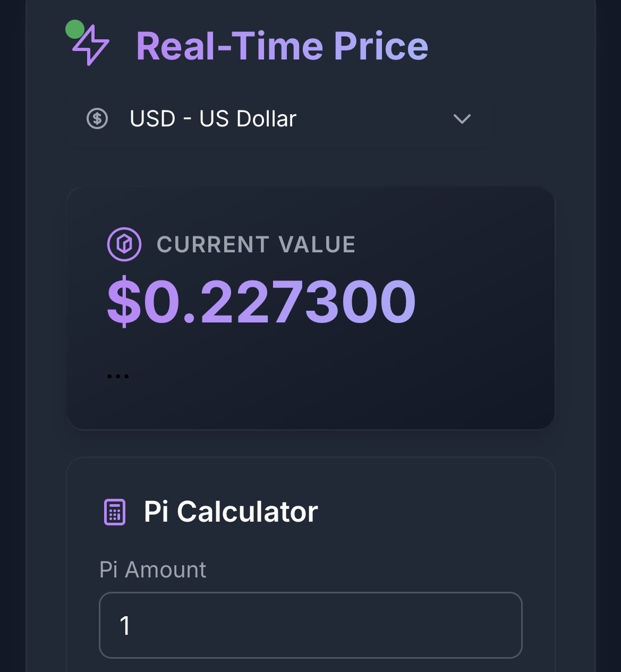
Task: Click the Real-Time Price heading
Action: [282, 46]
